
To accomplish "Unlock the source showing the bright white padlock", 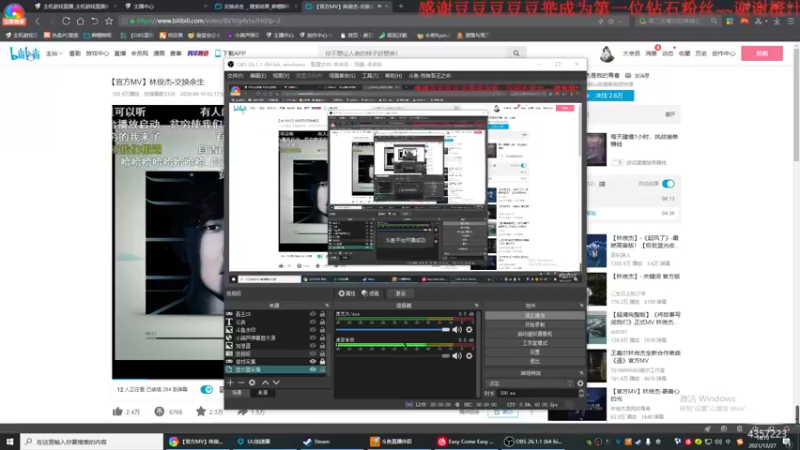I will (x=322, y=361).
